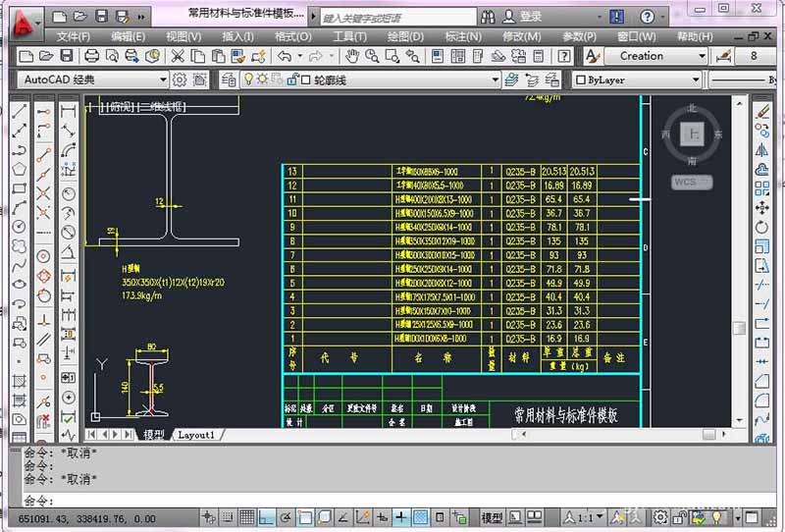This screenshot has height=532, width=785.
Task: Select the Polygon draw tool
Action: [19, 169]
